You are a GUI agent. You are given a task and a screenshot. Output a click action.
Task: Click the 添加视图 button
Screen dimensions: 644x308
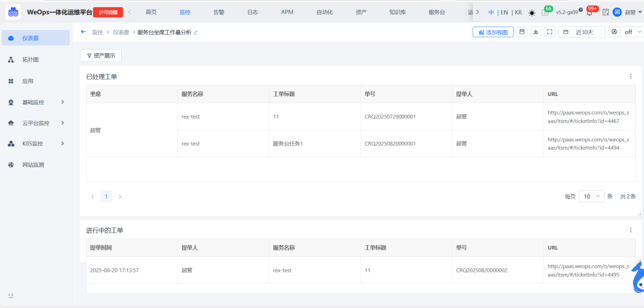pos(493,32)
